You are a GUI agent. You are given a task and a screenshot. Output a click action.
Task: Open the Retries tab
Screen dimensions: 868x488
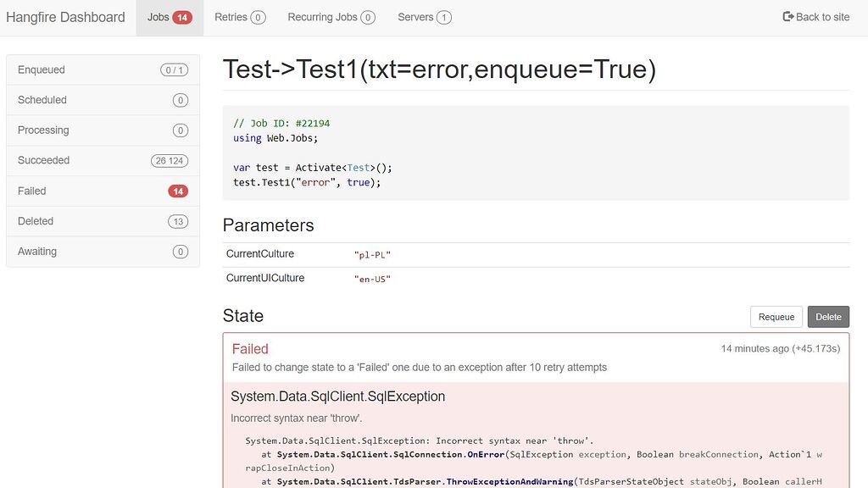point(240,18)
